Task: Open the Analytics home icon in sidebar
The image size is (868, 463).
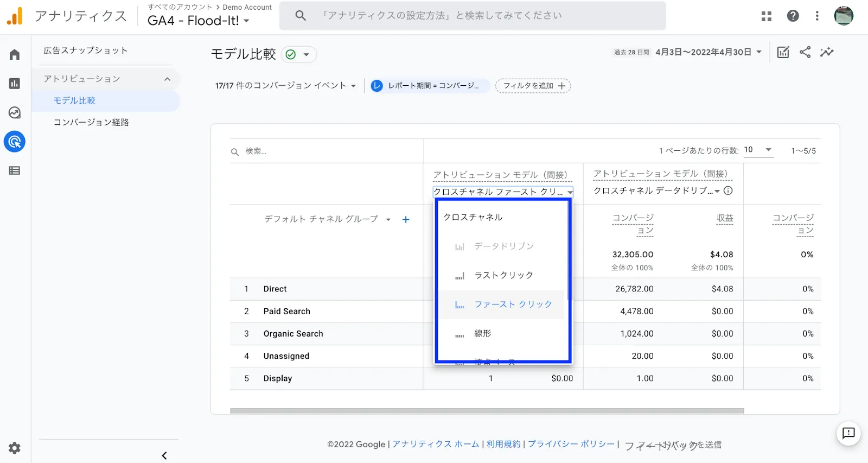Action: (x=15, y=54)
